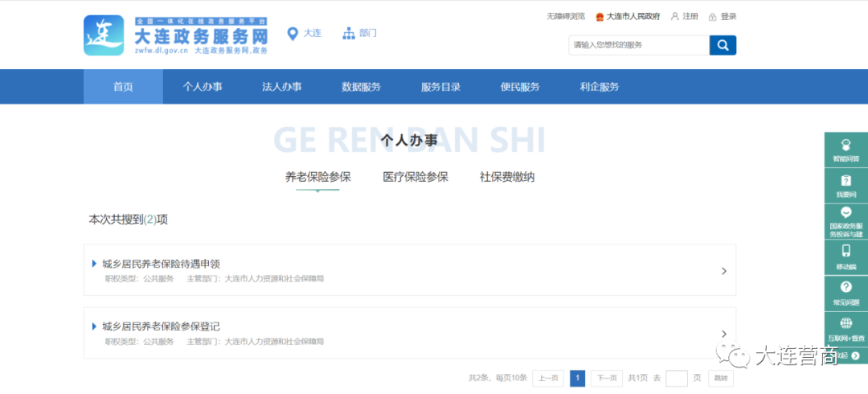
Task: Click the 大连政务服务网 site logo
Action: point(175,36)
